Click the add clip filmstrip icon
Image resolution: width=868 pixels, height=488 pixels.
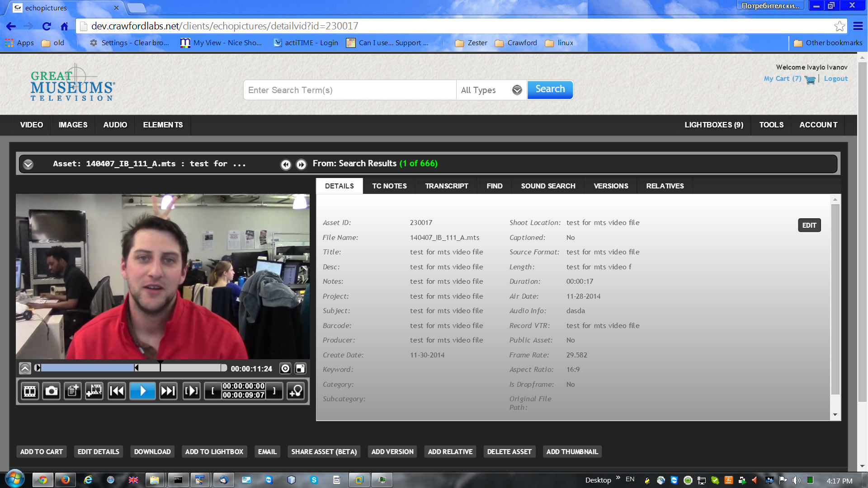(x=94, y=391)
